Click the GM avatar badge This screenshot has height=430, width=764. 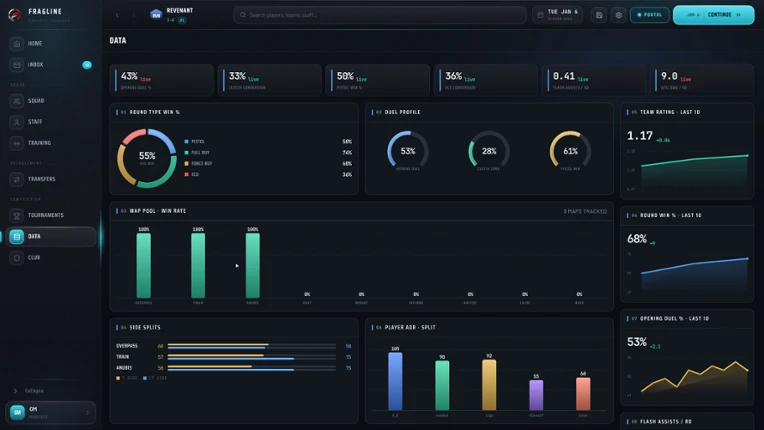tap(17, 412)
